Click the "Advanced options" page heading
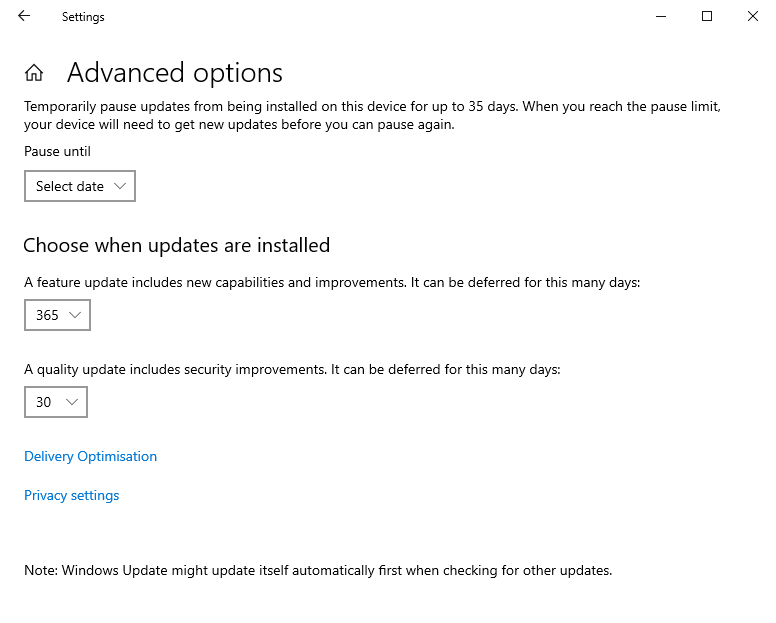776x623 pixels. pyautogui.click(x=175, y=73)
